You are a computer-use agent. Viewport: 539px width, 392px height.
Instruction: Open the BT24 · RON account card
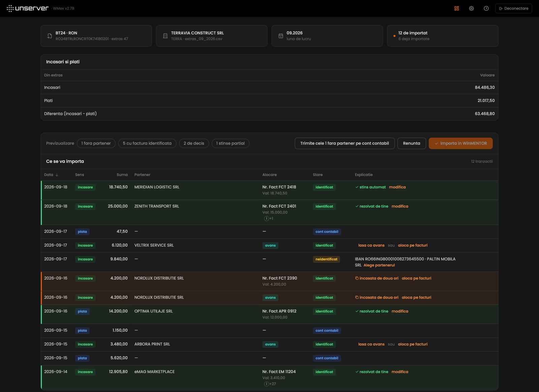(96, 36)
